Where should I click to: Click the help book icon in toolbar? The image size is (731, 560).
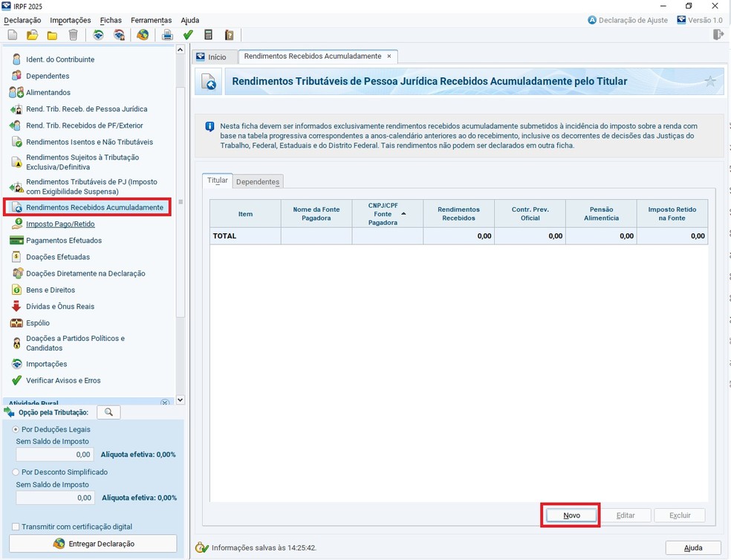pos(230,35)
